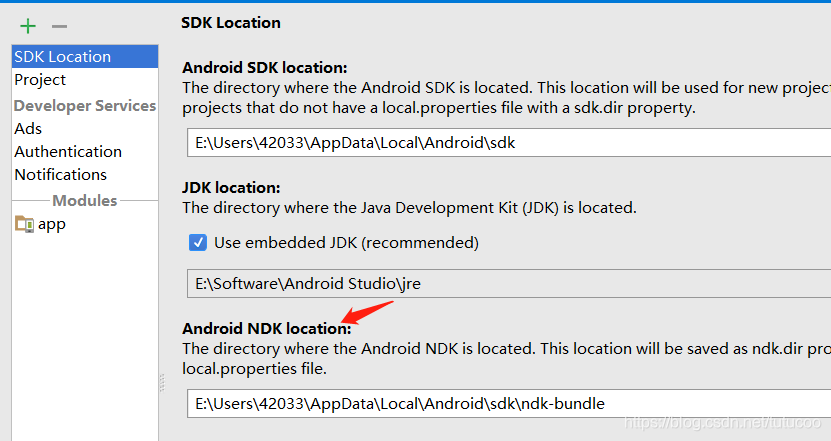Click the minus remove module icon
The width and height of the screenshot is (831, 441).
[59, 26]
